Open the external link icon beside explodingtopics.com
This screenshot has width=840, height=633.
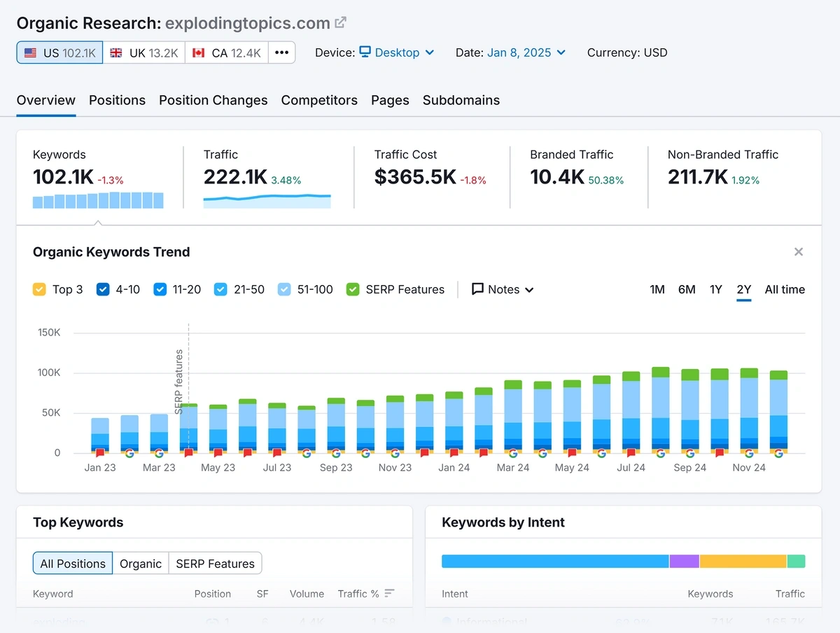click(x=341, y=22)
